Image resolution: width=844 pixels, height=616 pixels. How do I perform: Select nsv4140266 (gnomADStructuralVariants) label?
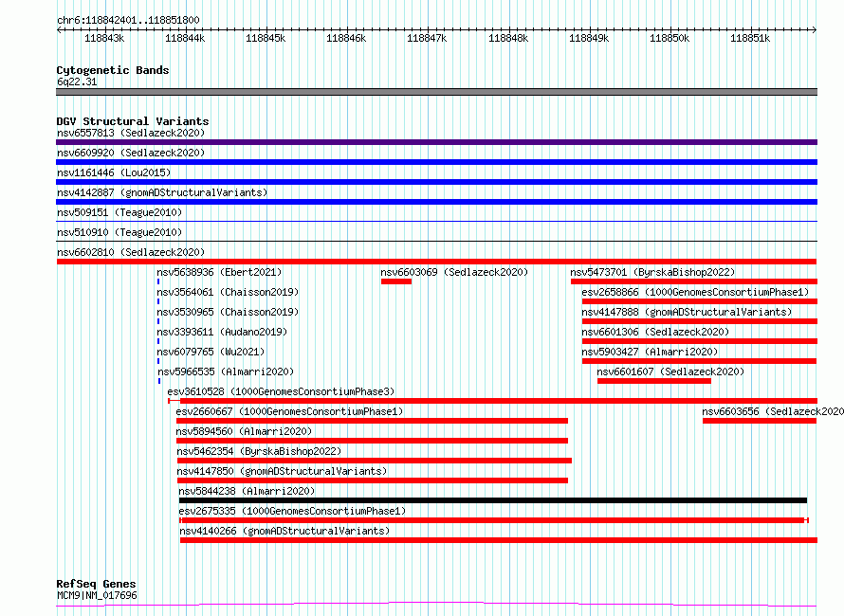pos(284,531)
